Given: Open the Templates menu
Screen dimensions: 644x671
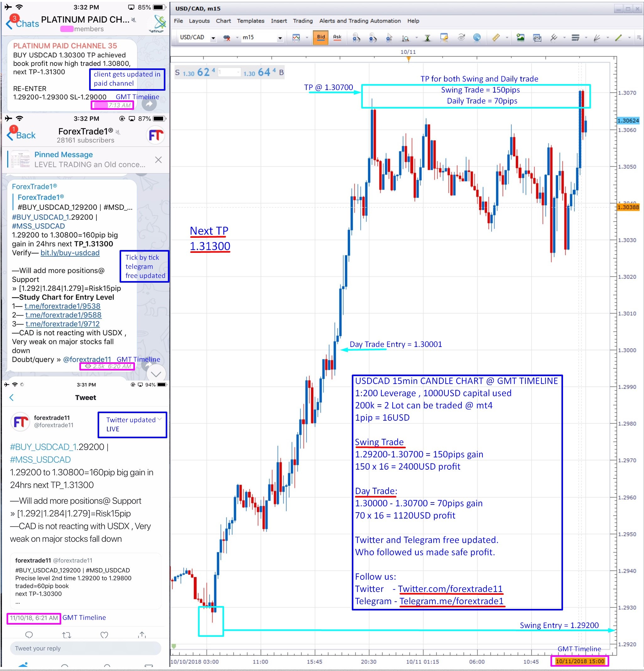Looking at the screenshot, I should [250, 21].
